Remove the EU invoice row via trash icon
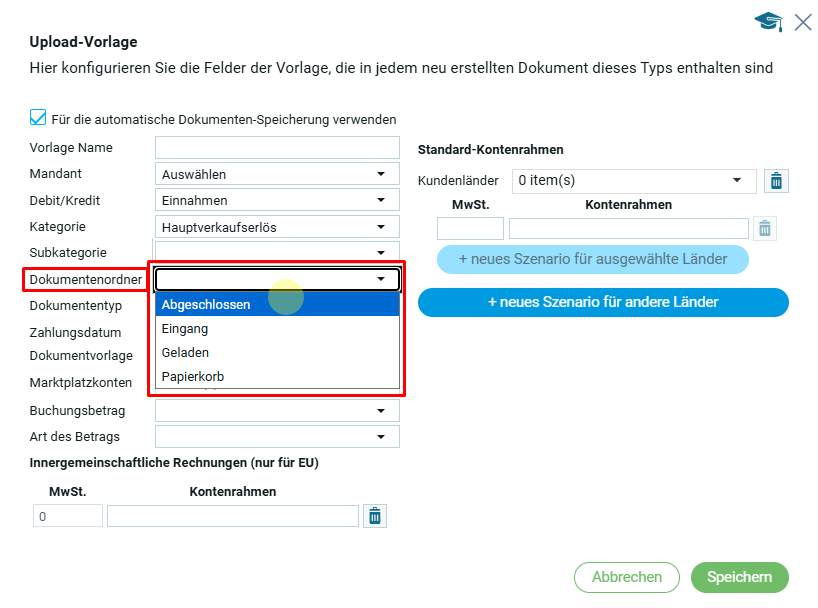The height and width of the screenshot is (608, 818). [x=375, y=516]
